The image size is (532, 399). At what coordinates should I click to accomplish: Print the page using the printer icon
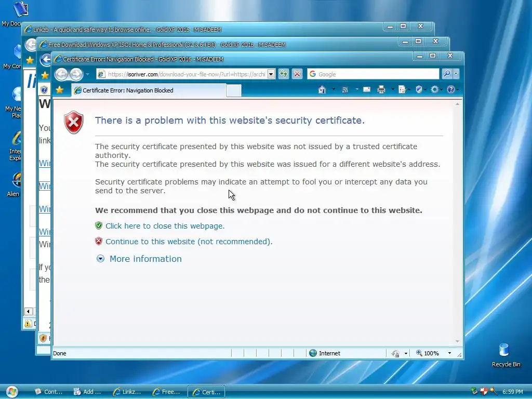click(381, 89)
